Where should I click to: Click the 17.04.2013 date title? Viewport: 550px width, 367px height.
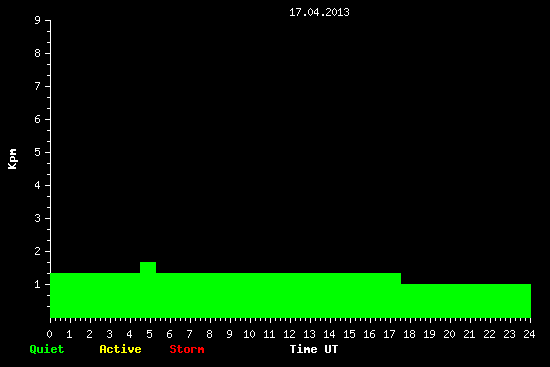pos(319,12)
